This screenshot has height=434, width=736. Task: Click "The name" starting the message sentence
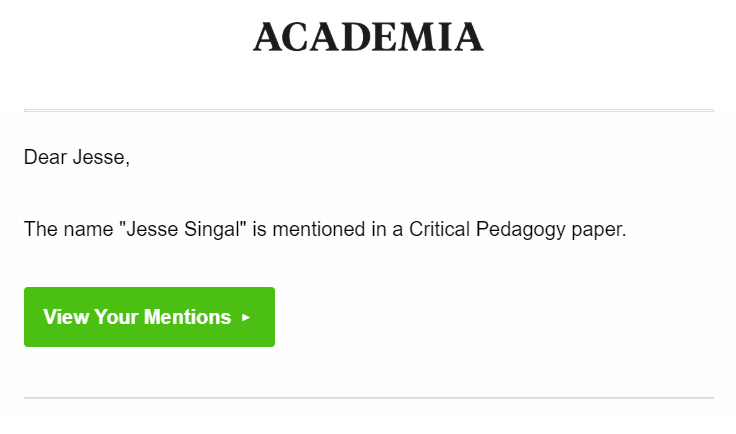click(67, 230)
